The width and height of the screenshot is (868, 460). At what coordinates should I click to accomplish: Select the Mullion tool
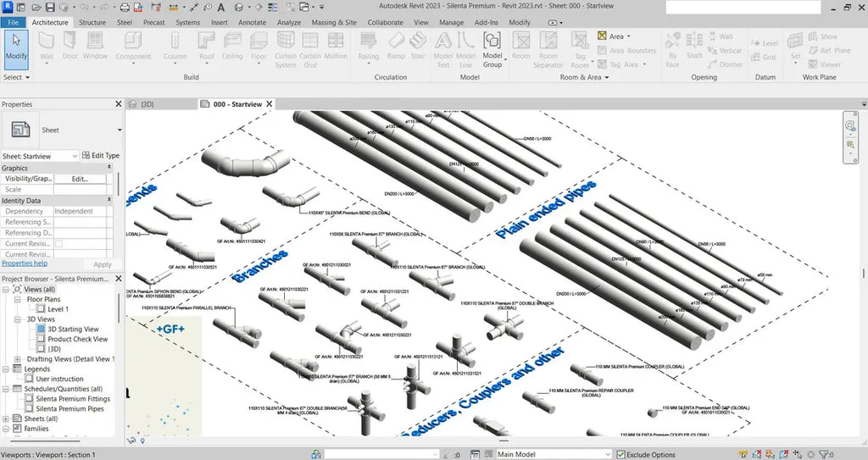336,47
